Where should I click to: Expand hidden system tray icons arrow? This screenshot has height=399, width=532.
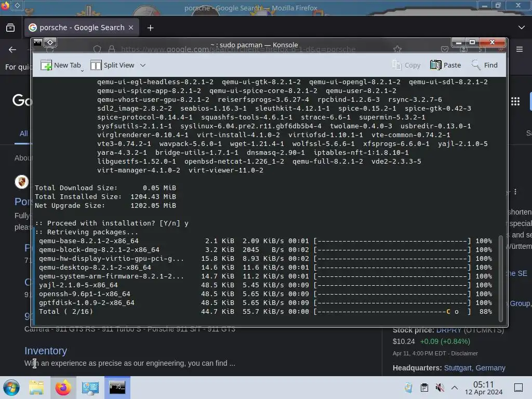tap(455, 388)
